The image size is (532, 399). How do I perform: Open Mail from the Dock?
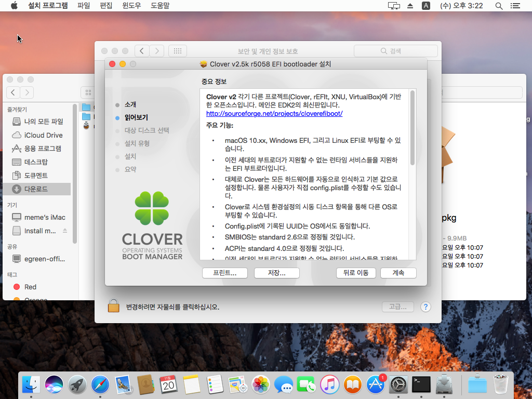coord(123,385)
